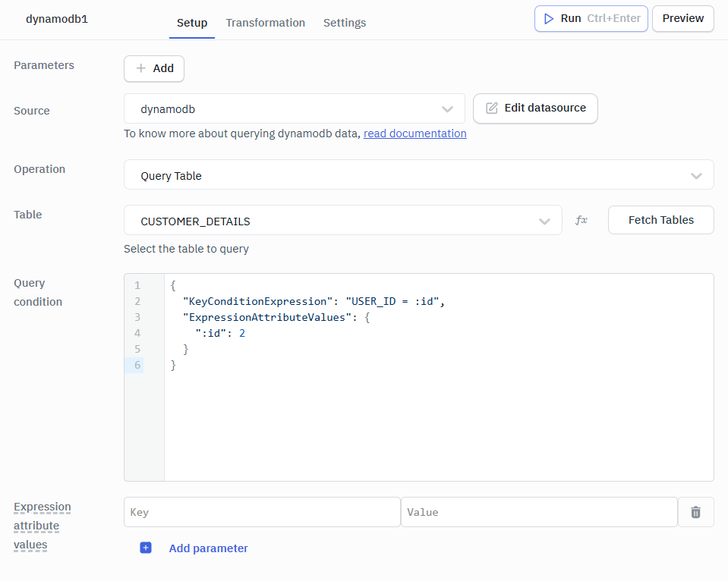Viewport: 728px width, 581px height.
Task: Click the KeyConditionExpression line in the editor
Action: (314, 302)
